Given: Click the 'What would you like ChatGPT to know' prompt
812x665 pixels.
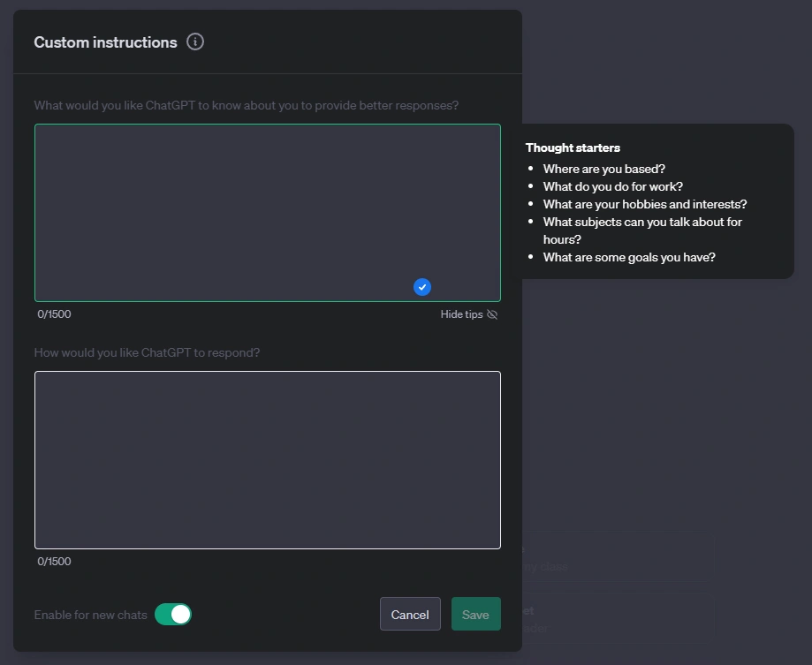Looking at the screenshot, I should 246,106.
